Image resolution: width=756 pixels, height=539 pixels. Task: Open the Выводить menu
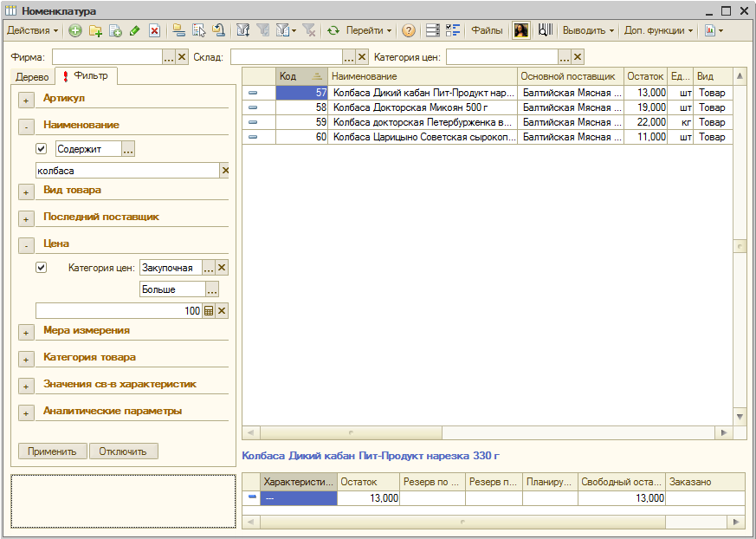tap(588, 30)
